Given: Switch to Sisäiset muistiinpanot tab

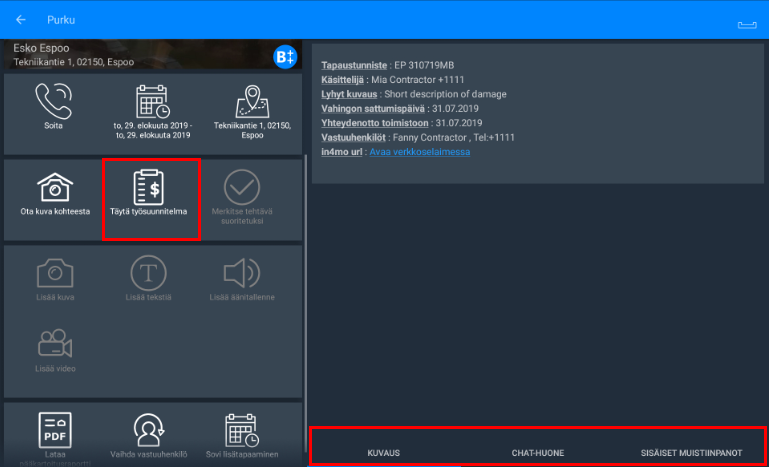Looking at the screenshot, I should (x=691, y=453).
